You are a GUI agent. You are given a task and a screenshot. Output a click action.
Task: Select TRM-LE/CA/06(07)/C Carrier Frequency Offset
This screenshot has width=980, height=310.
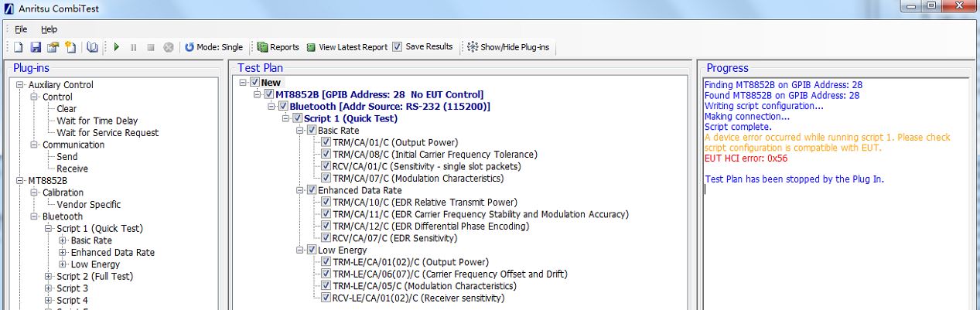click(450, 274)
